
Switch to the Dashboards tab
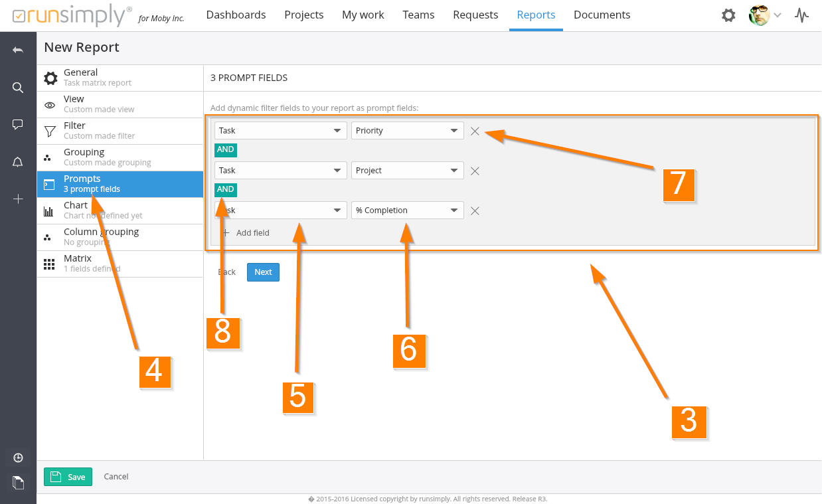pos(236,15)
